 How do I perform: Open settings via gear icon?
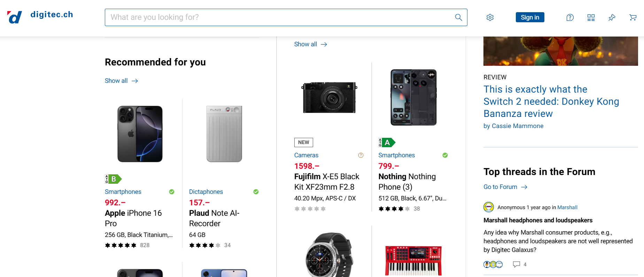[x=490, y=17]
